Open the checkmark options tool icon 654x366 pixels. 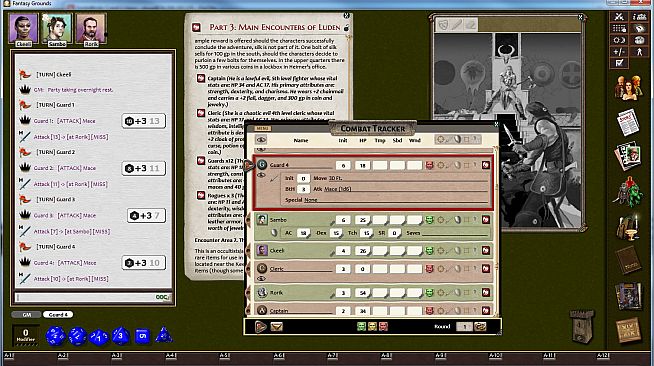[619, 63]
